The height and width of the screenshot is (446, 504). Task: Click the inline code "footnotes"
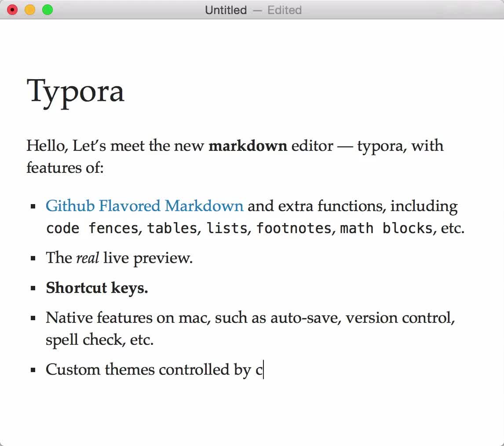pos(293,228)
